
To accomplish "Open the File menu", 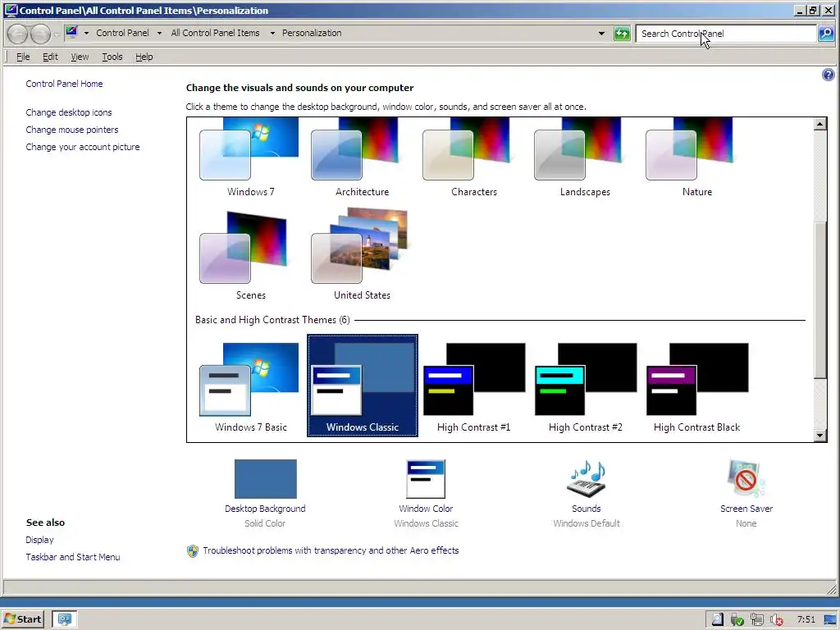I will click(x=23, y=57).
